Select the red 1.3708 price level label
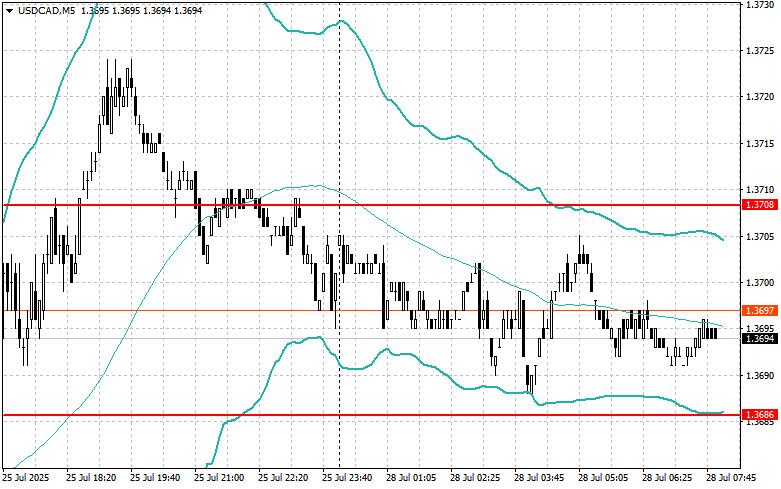 click(x=760, y=205)
